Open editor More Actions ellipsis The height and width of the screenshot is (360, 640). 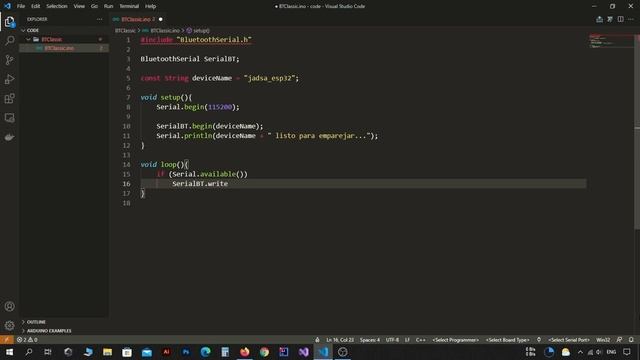[x=631, y=19]
